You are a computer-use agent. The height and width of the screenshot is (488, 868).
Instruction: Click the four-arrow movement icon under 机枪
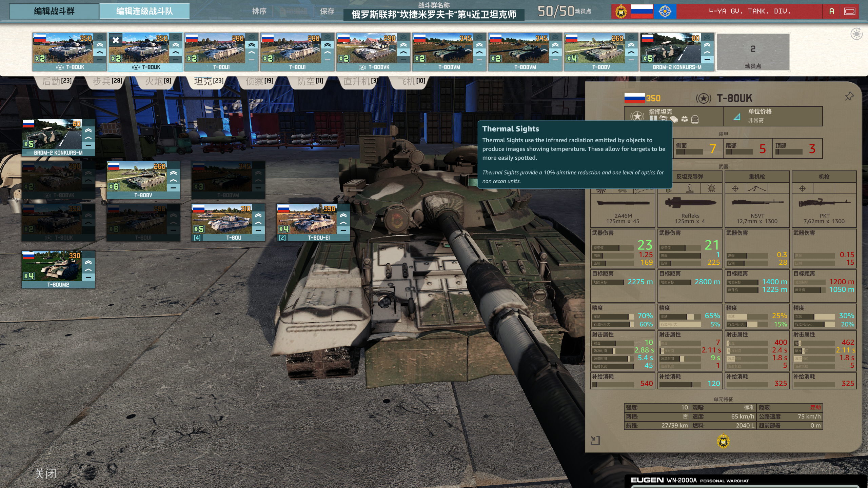coord(802,188)
